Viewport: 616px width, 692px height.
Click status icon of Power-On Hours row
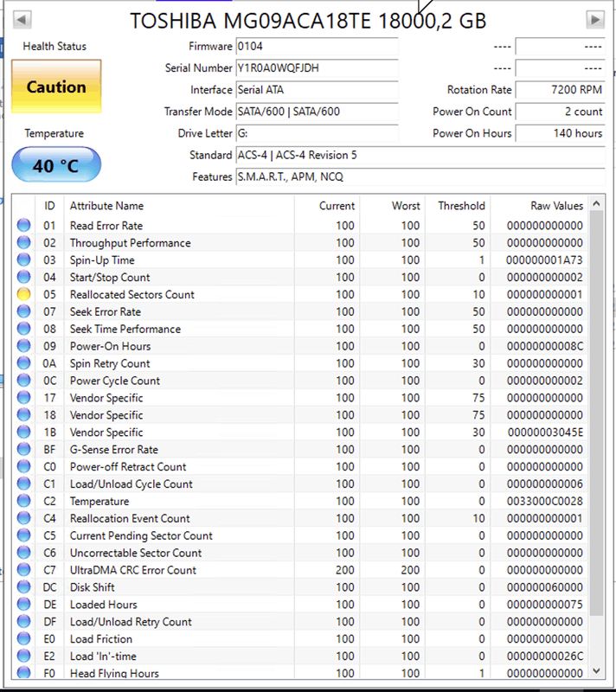coord(24,346)
